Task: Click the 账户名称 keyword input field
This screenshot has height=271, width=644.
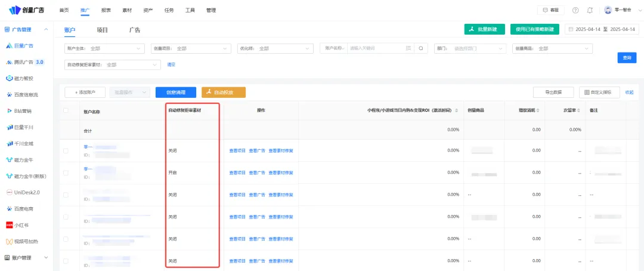Action: (x=376, y=48)
